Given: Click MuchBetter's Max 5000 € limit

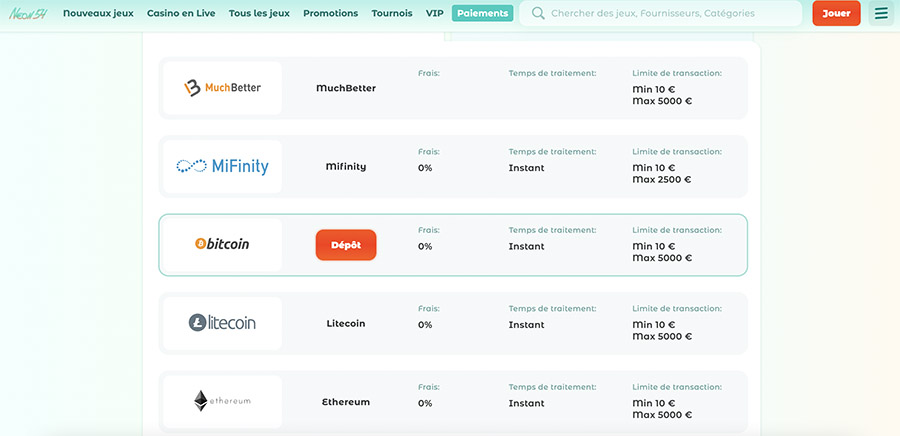Looking at the screenshot, I should (x=662, y=101).
